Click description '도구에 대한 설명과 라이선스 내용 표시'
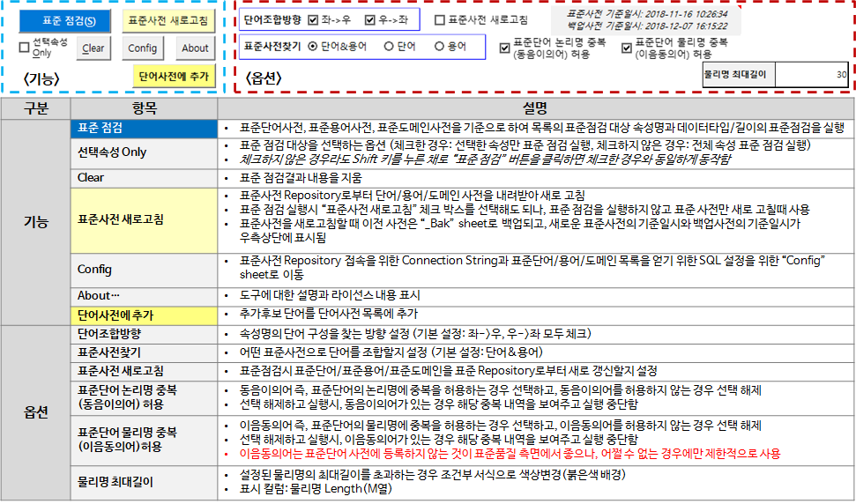The image size is (856, 504). pos(330,296)
